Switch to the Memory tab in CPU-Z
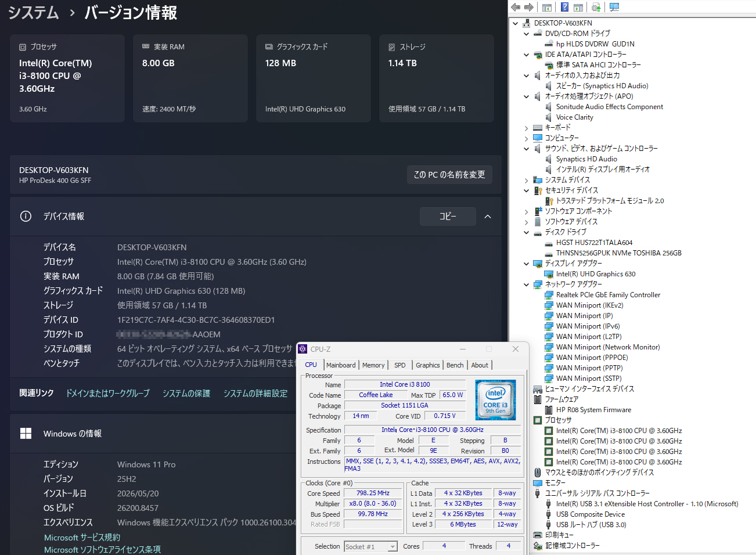The height and width of the screenshot is (555, 756). (373, 365)
